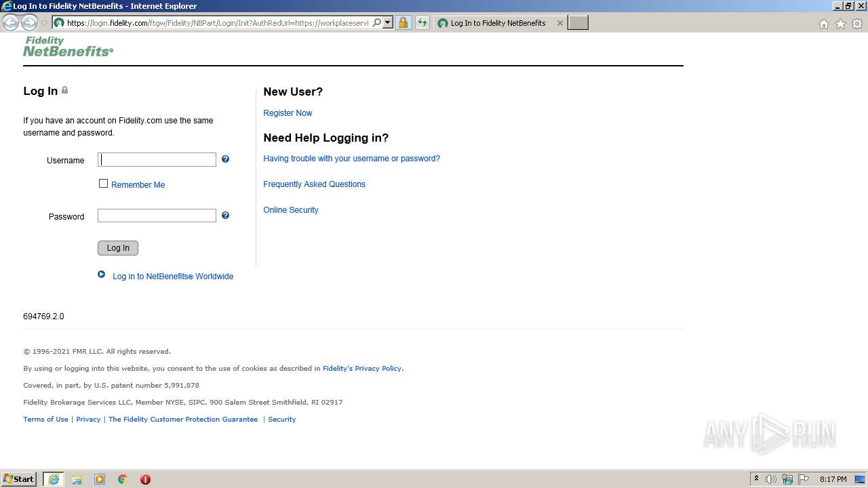Open the security lock report icon

[403, 23]
